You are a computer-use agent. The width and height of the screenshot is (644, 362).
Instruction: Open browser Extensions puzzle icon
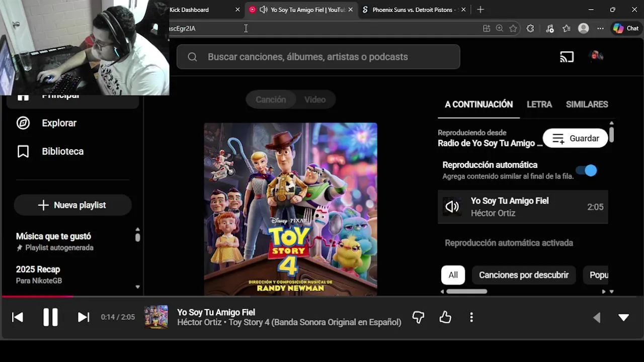coord(530,29)
